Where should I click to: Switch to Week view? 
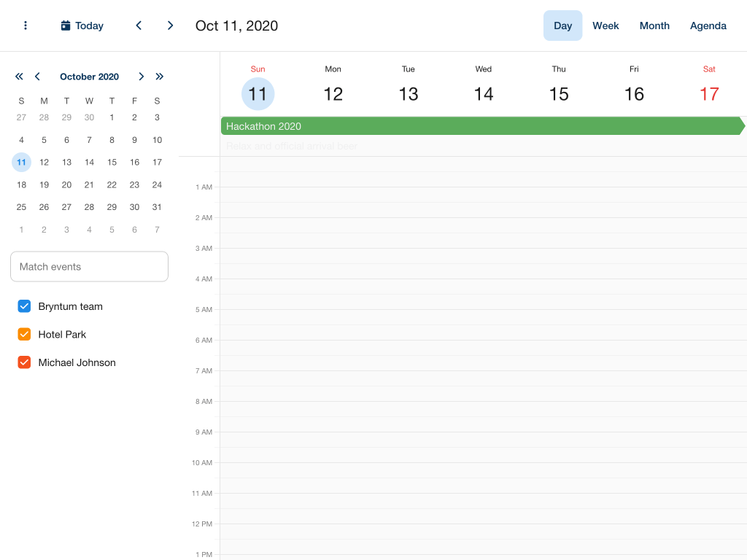pyautogui.click(x=605, y=26)
